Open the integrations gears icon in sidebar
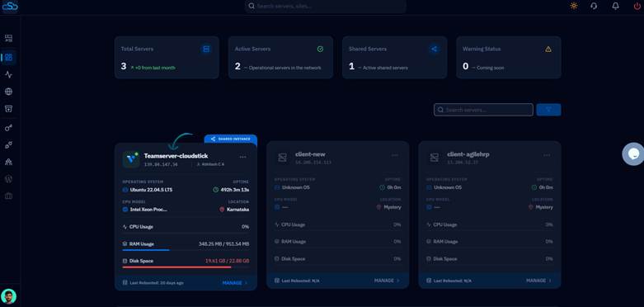Screen dimensions: 644x307 [8, 144]
